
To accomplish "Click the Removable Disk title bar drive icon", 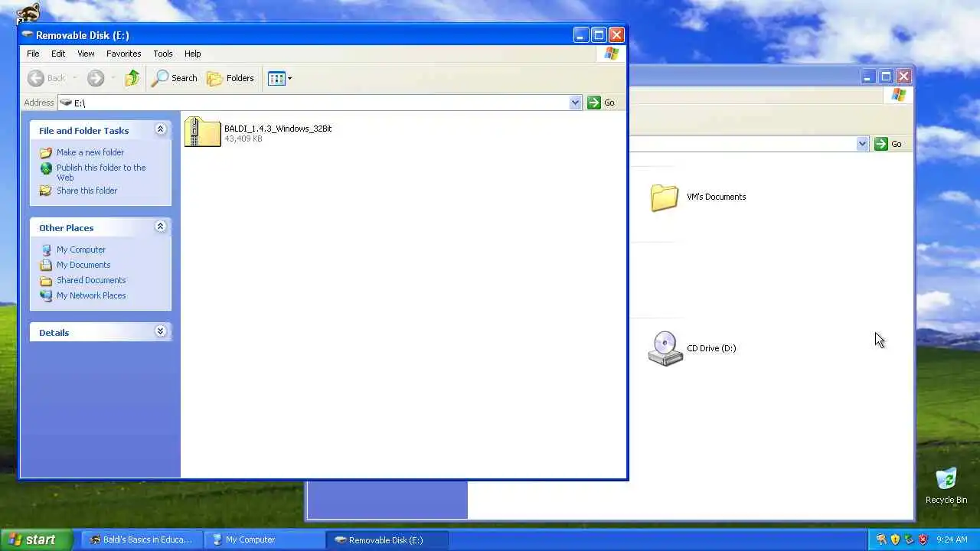I will (28, 35).
